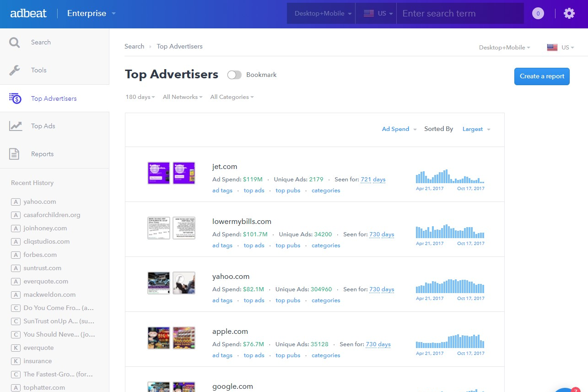Click the Reports document icon
Image resolution: width=588 pixels, height=392 pixels.
click(14, 154)
